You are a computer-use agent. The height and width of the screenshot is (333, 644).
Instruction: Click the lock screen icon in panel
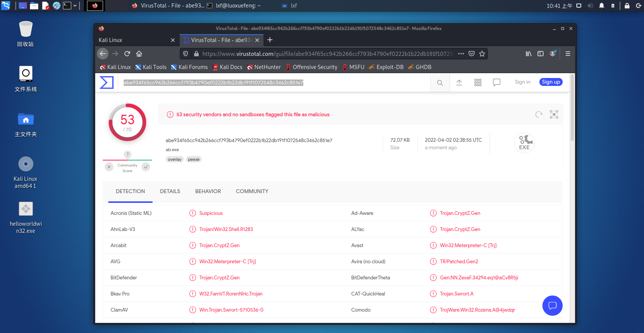coord(627,6)
